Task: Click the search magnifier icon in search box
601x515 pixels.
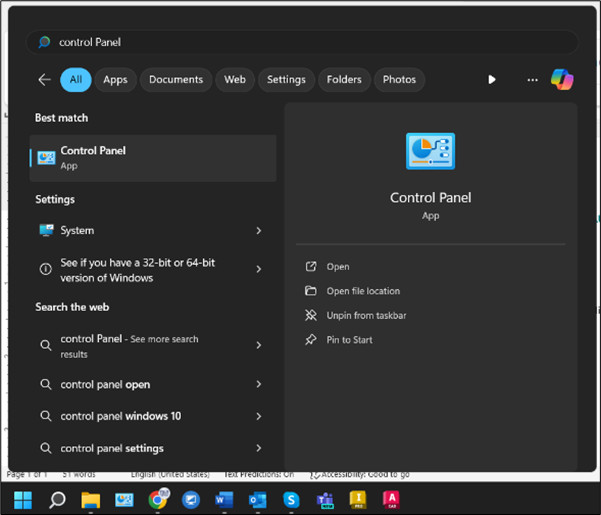Action: (44, 42)
